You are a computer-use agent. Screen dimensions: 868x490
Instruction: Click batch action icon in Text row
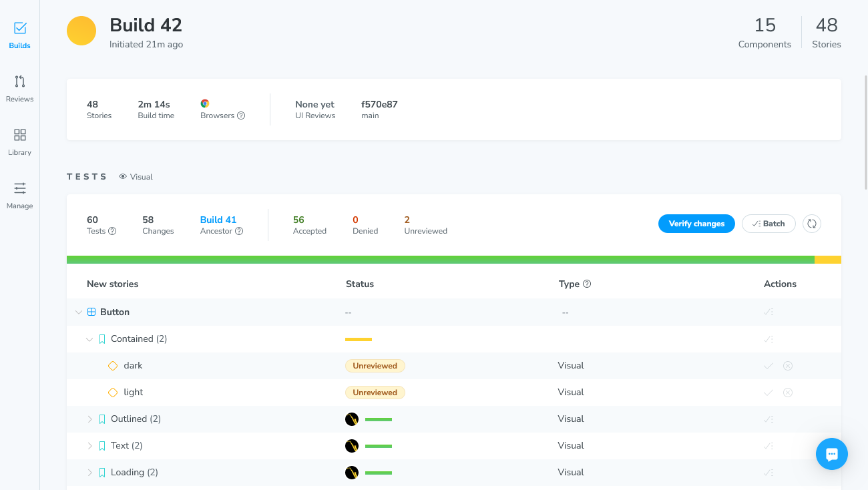[769, 446]
